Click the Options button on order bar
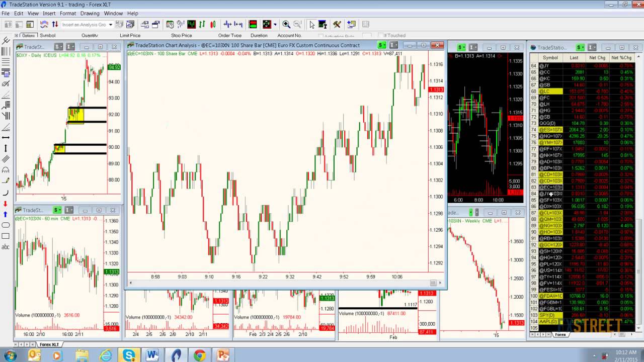The height and width of the screenshot is (362, 644). click(28, 36)
